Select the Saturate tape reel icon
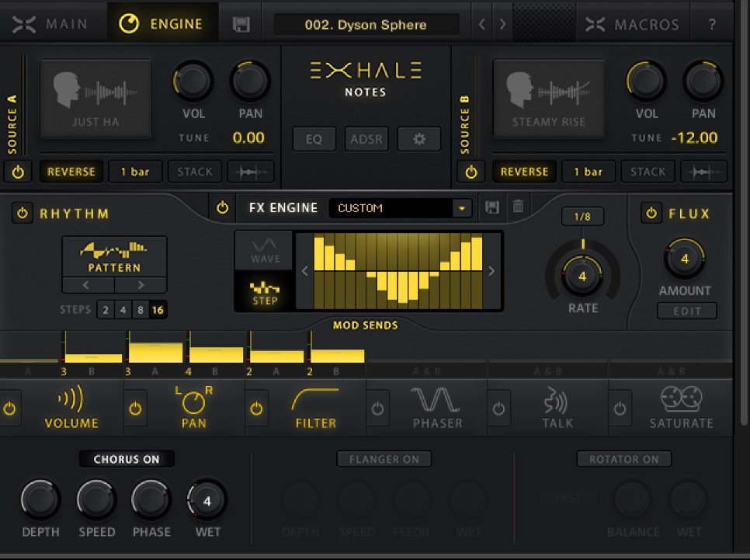Viewport: 750px width, 560px height. 681,401
